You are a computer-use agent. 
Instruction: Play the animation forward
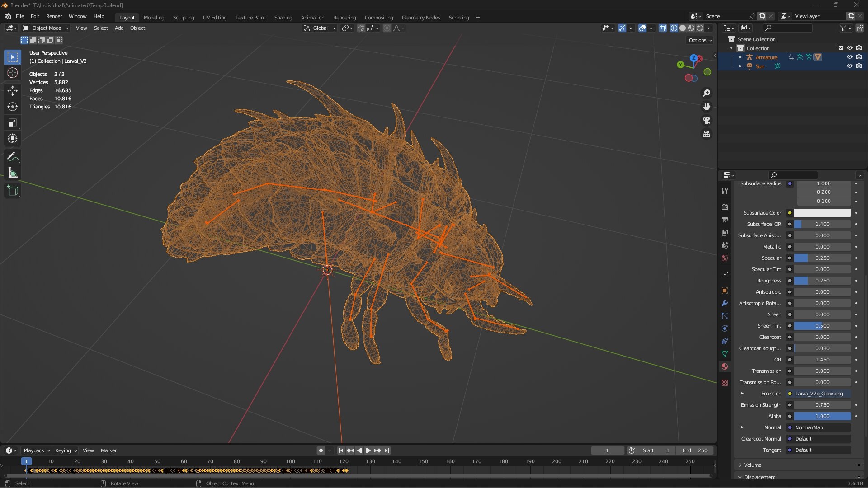click(x=368, y=450)
